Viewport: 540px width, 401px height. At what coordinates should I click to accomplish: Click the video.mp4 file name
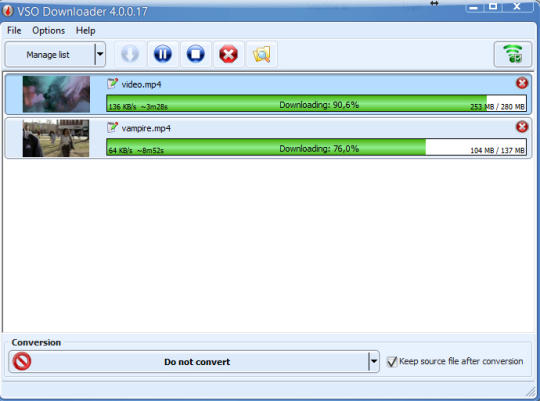141,84
